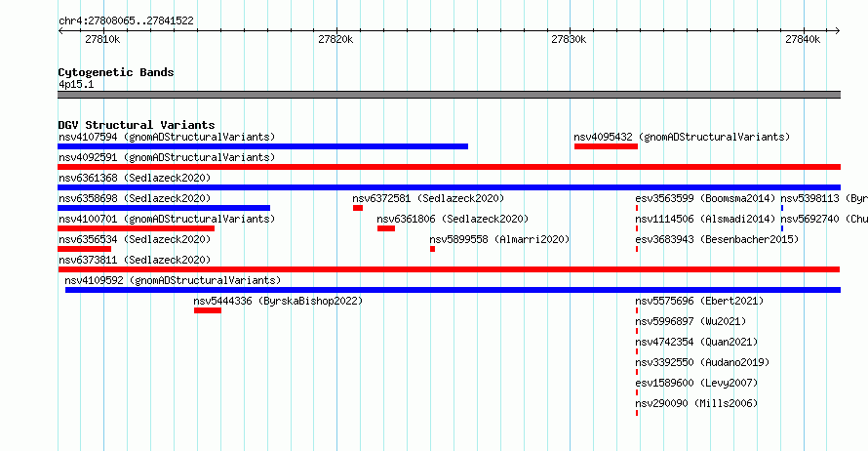Click the chr4:27808065..27841522 region label

pos(126,20)
